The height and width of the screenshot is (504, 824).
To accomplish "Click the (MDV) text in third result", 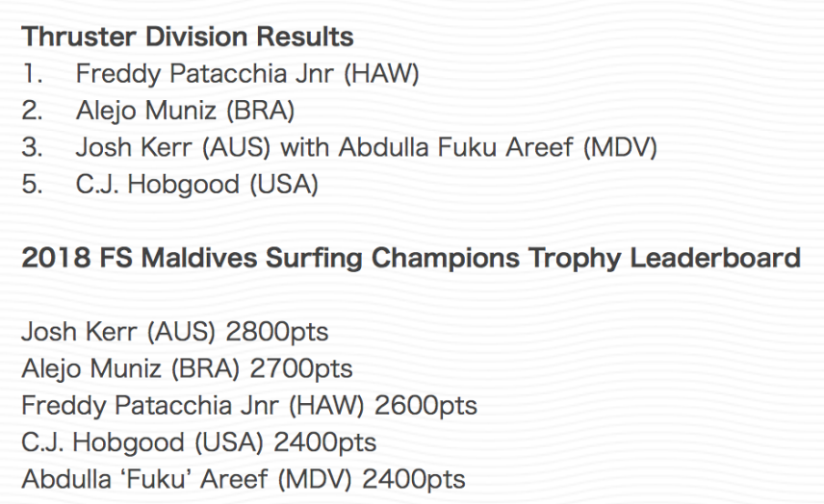I will pos(621,148).
